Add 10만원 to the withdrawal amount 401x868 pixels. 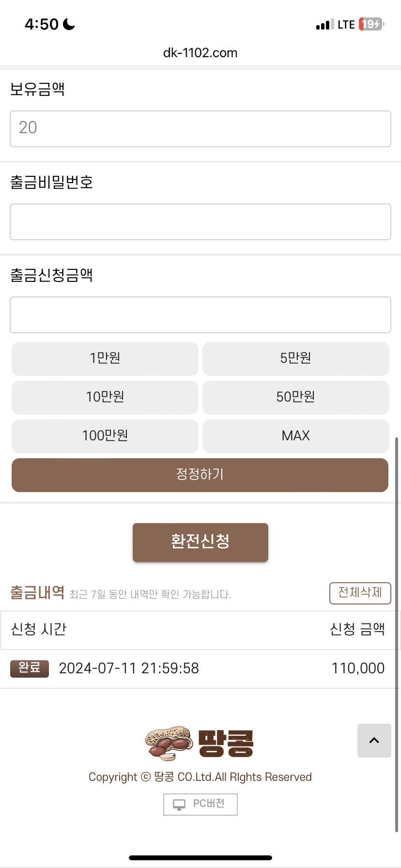105,397
